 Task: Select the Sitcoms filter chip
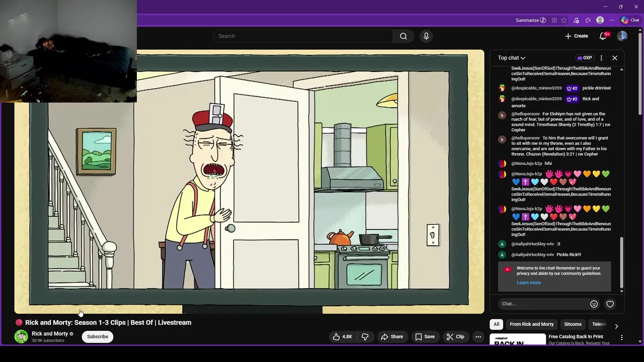(x=573, y=324)
